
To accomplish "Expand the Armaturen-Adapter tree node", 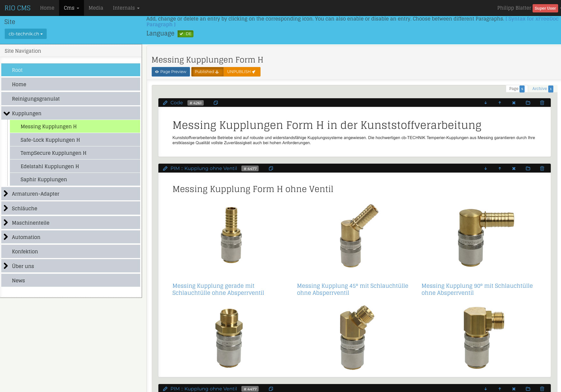I will 6,194.
